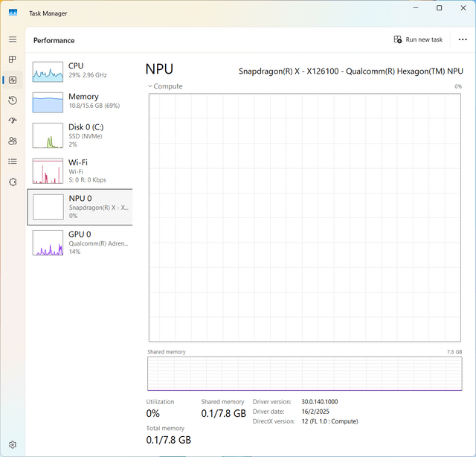This screenshot has height=457, width=476.
Task: Open the Details page icon
Action: tap(13, 162)
